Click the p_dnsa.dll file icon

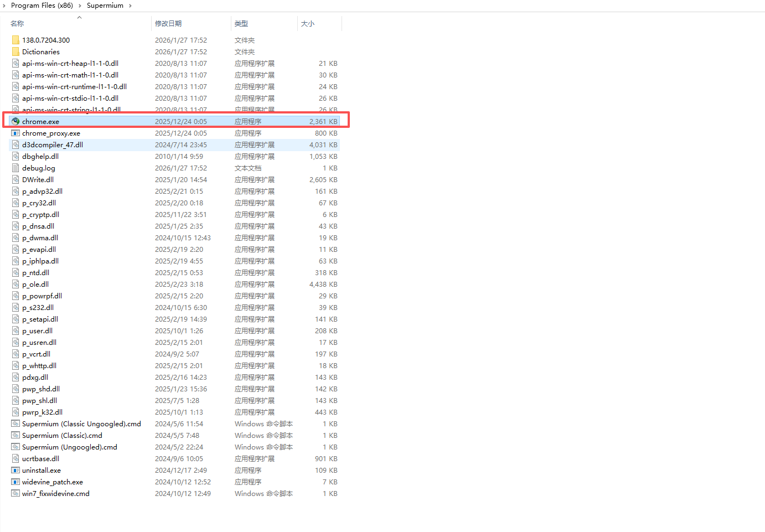pos(15,226)
